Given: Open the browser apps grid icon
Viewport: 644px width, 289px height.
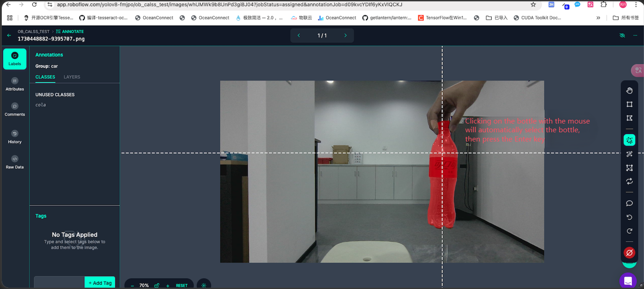Looking at the screenshot, I should [9, 18].
